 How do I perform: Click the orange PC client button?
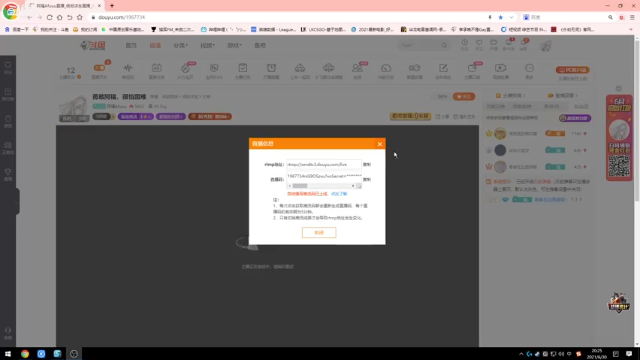tap(572, 70)
